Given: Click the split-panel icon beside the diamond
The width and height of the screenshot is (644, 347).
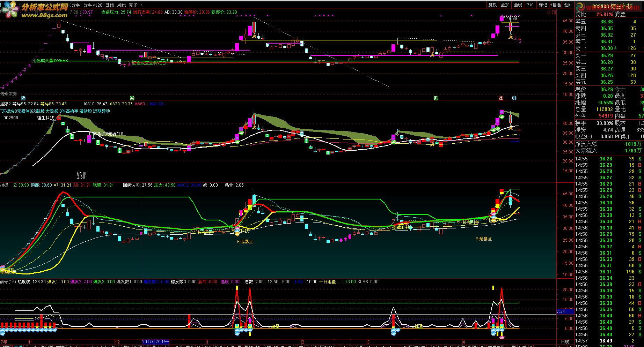Looking at the screenshot, I should (554, 12).
